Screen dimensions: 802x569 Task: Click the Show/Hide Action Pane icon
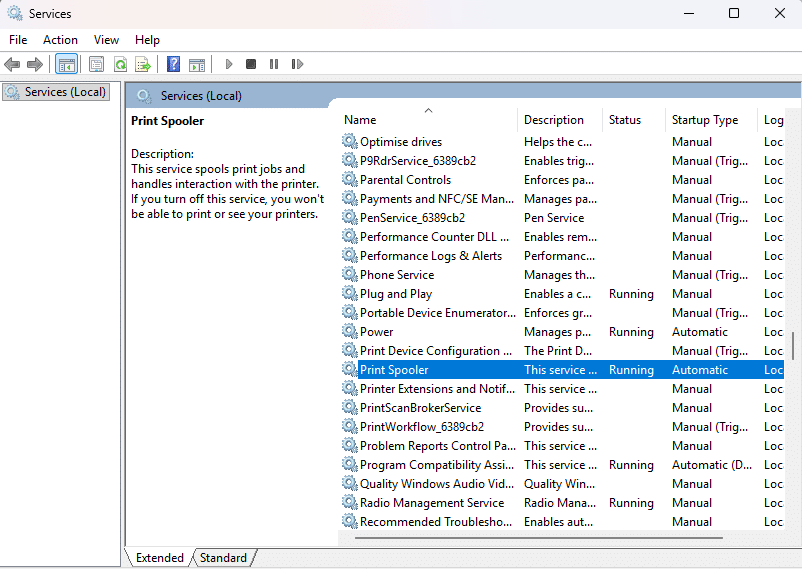coord(197,64)
